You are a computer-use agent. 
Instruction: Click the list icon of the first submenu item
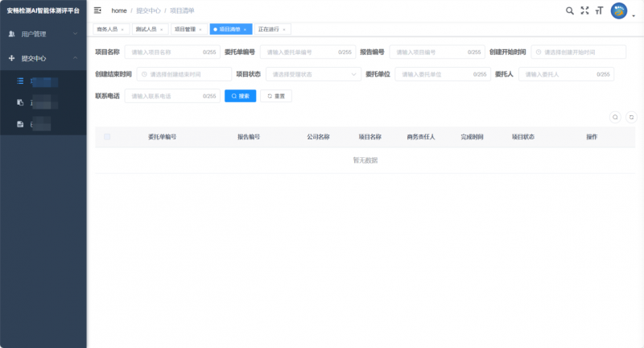click(x=21, y=81)
